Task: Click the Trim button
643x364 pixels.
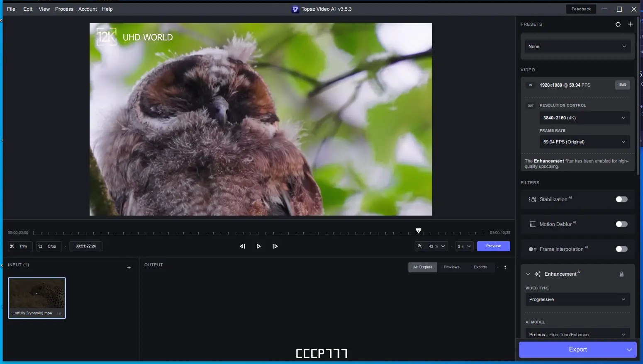Action: 20,246
